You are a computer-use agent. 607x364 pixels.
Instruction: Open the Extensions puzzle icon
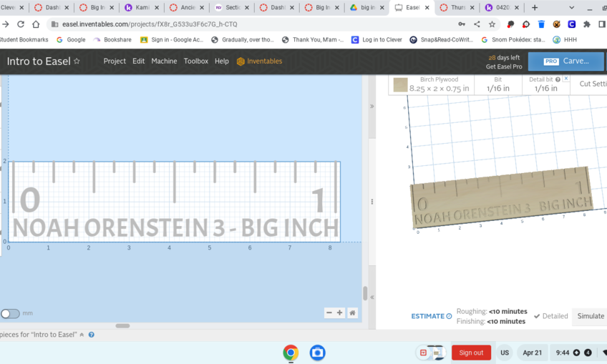pyautogui.click(x=587, y=24)
